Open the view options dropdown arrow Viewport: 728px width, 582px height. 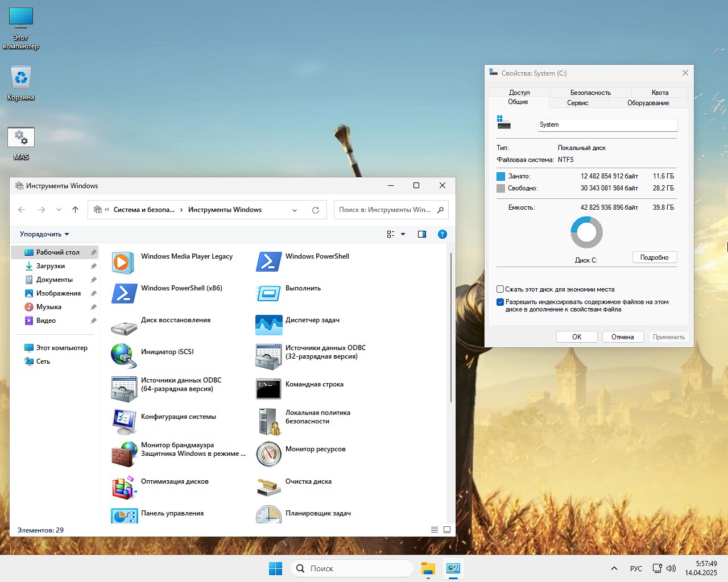[403, 234]
